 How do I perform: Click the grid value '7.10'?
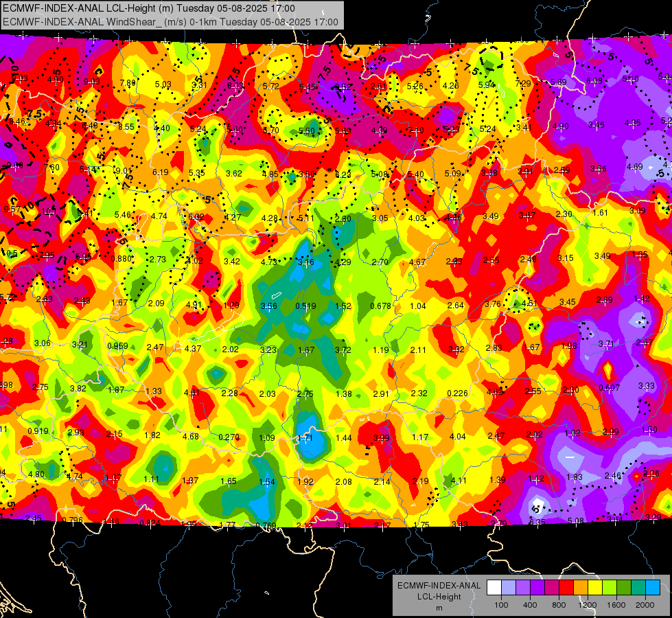(416, 130)
